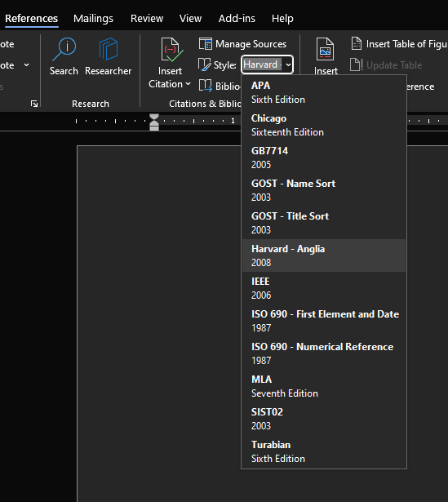The height and width of the screenshot is (502, 448).
Task: Expand the footnote options chevron
Action: coord(27,65)
